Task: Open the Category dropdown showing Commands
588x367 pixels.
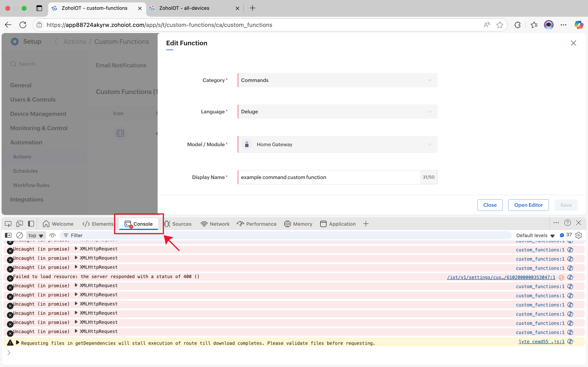Action: 337,80
